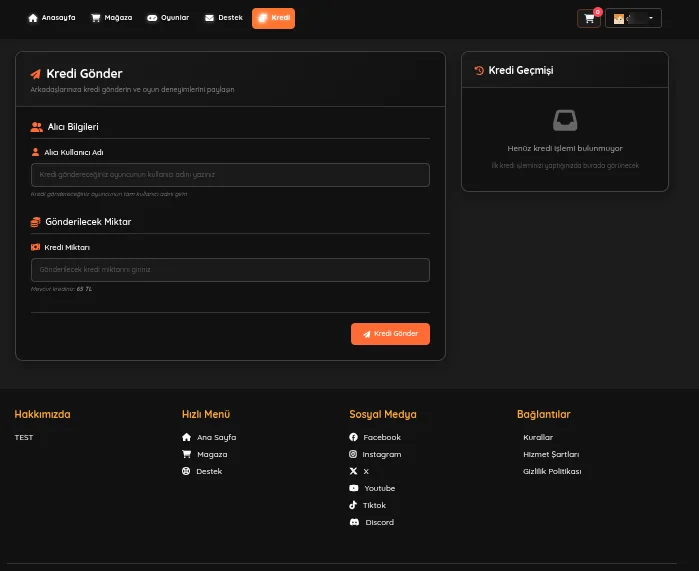Image resolution: width=699 pixels, height=571 pixels.
Task: Open the user account dropdown
Action: pos(633,18)
